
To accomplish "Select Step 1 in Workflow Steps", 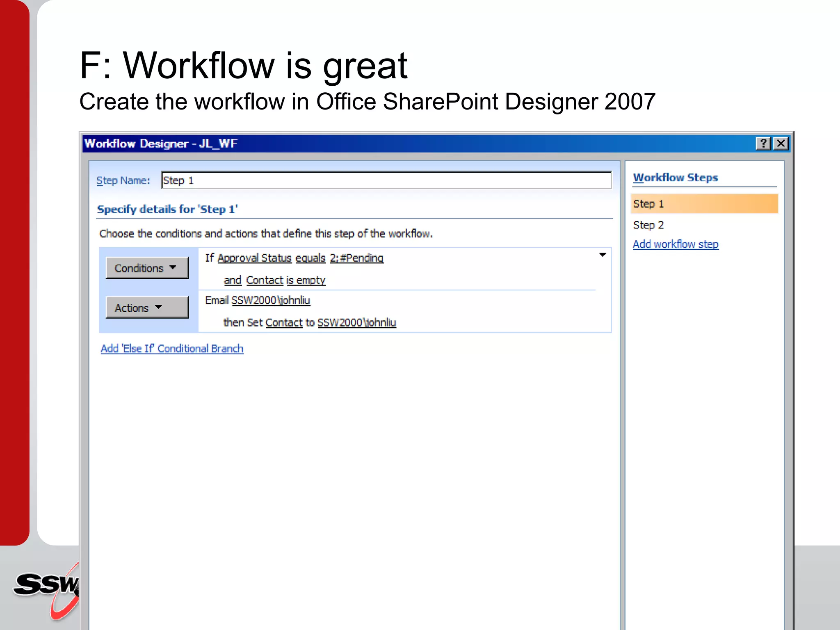I will (x=704, y=204).
